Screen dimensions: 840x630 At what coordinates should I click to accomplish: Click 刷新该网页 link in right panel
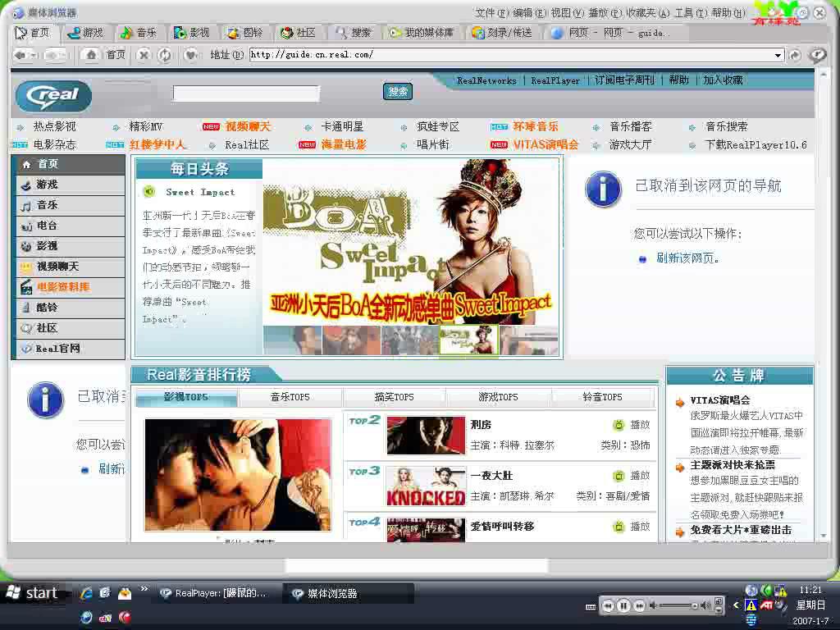click(x=687, y=258)
